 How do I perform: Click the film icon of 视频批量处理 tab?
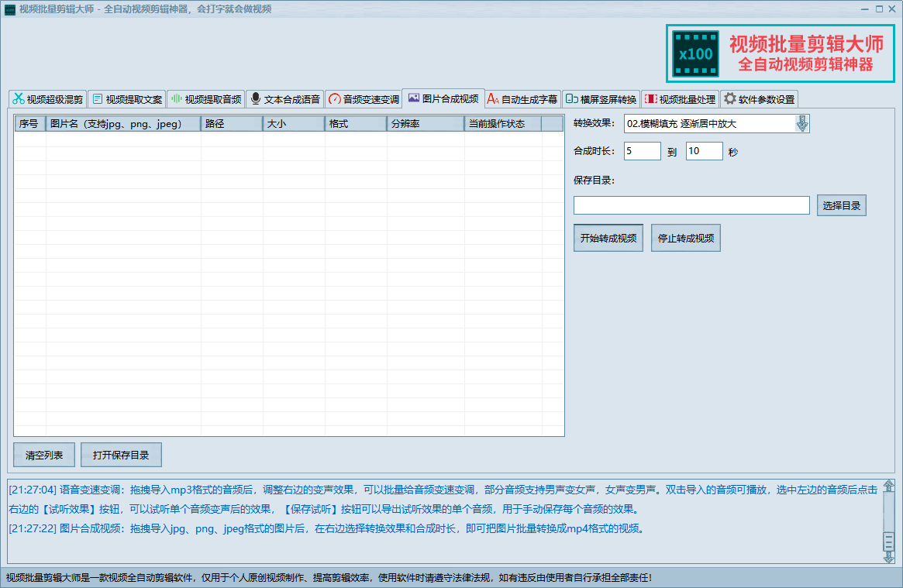(651, 99)
